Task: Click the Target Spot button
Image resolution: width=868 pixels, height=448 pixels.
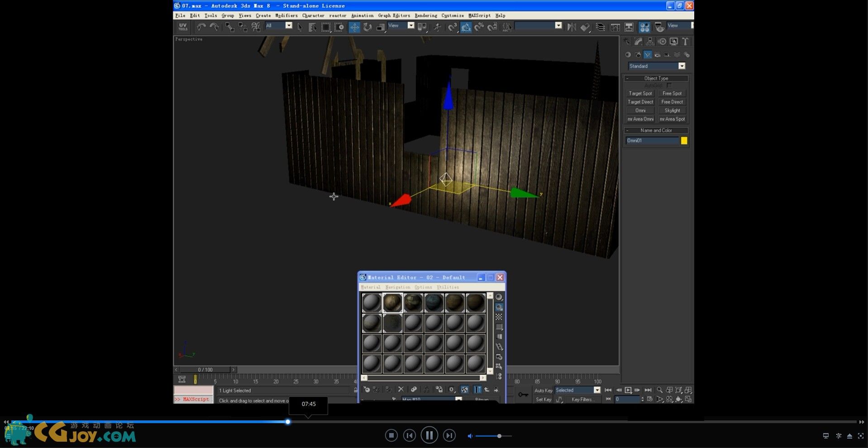Action: click(x=640, y=93)
